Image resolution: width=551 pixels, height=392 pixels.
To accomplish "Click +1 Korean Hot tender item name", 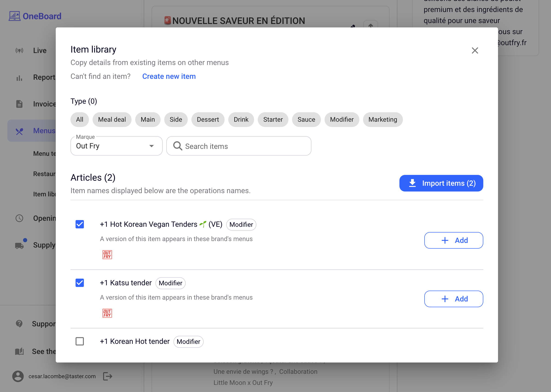I will [x=135, y=341].
